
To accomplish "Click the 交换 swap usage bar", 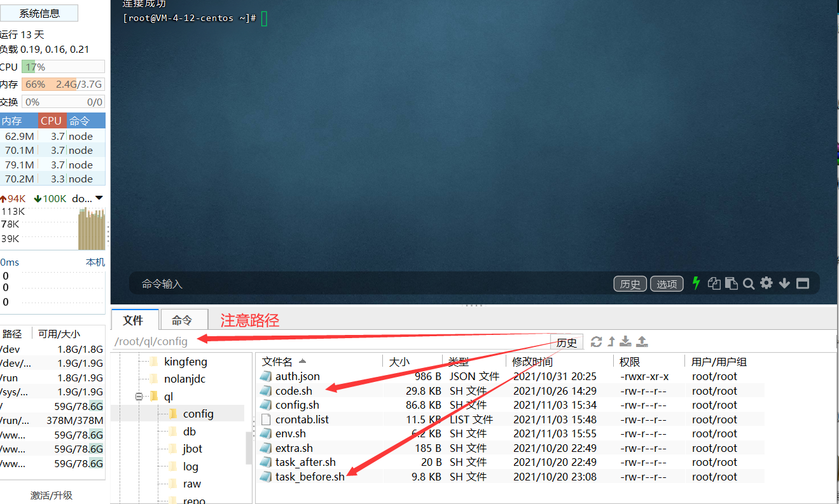I will point(63,102).
